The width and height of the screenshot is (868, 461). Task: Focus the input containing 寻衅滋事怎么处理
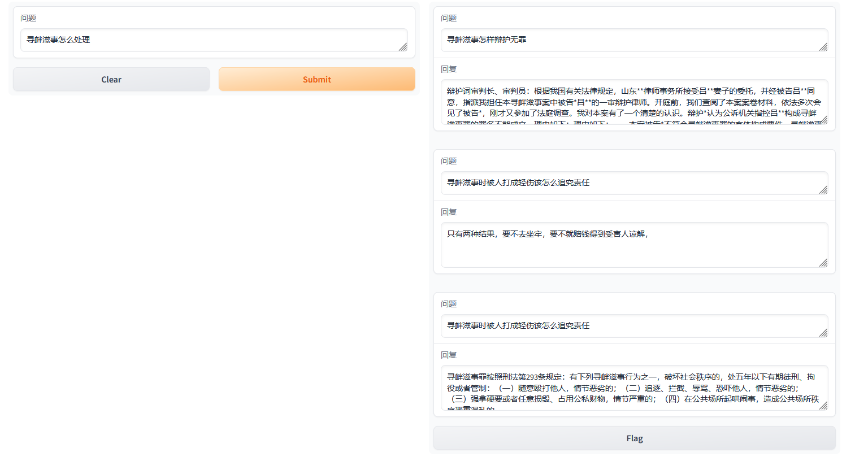(x=214, y=40)
